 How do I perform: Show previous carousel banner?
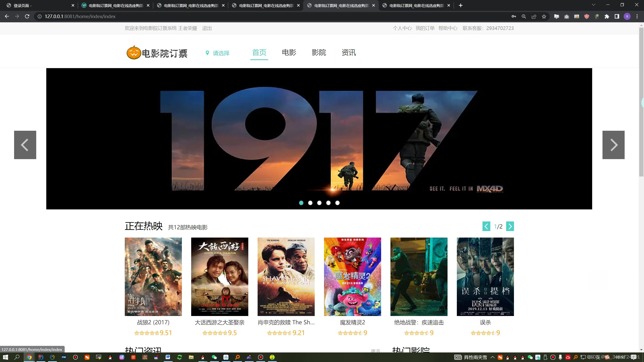click(x=25, y=145)
